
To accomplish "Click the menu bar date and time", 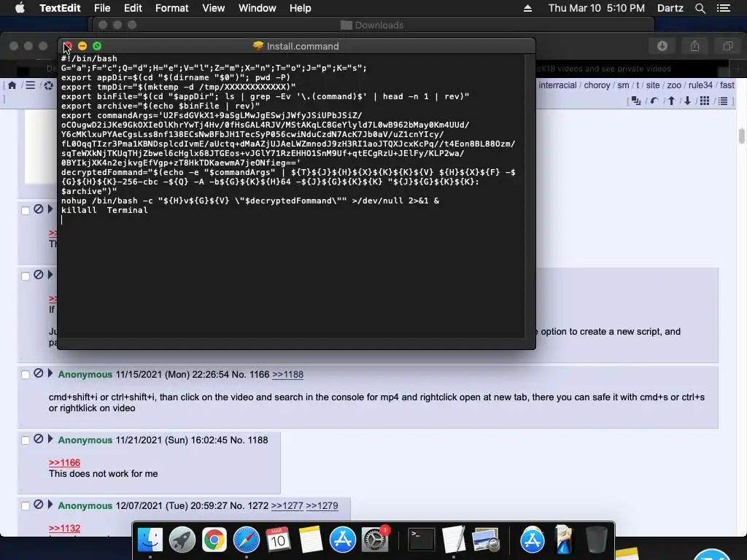I will (x=597, y=8).
